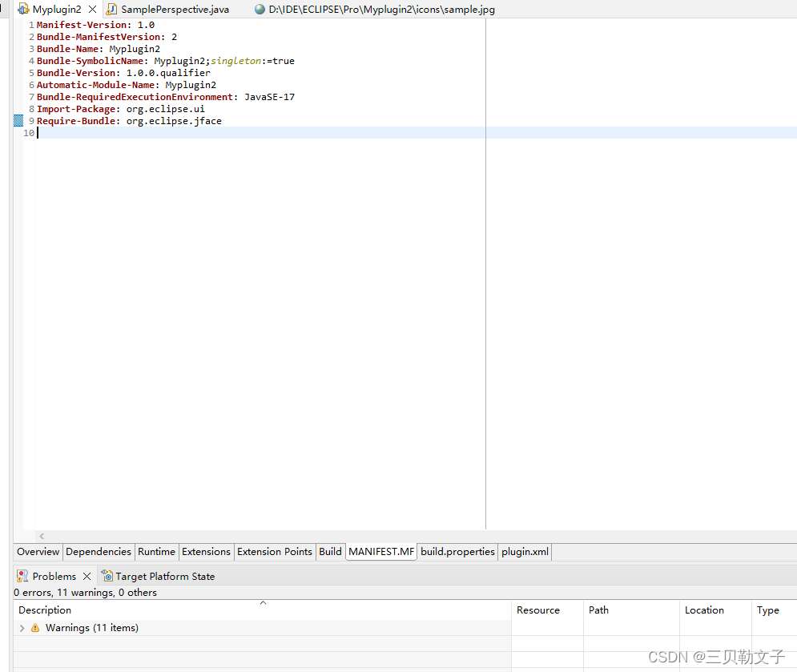Select the Runtime page tab
Screen dimensions: 797x672
(x=156, y=551)
